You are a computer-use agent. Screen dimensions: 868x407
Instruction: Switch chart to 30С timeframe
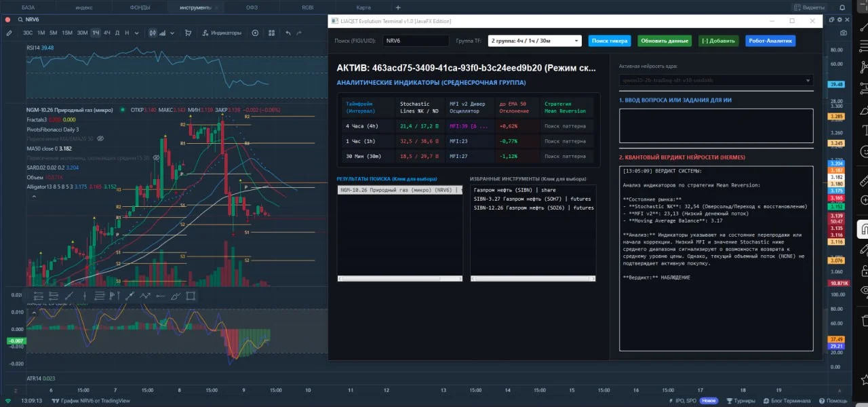click(x=28, y=33)
